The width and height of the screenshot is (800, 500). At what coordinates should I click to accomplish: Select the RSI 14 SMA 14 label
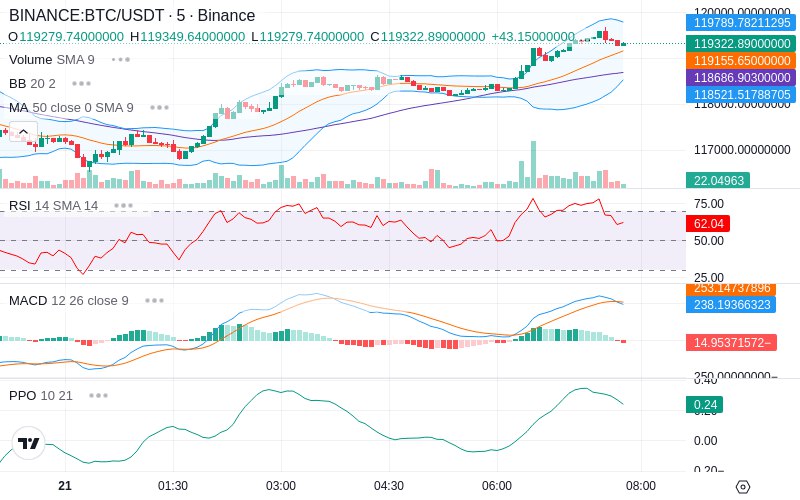[54, 206]
